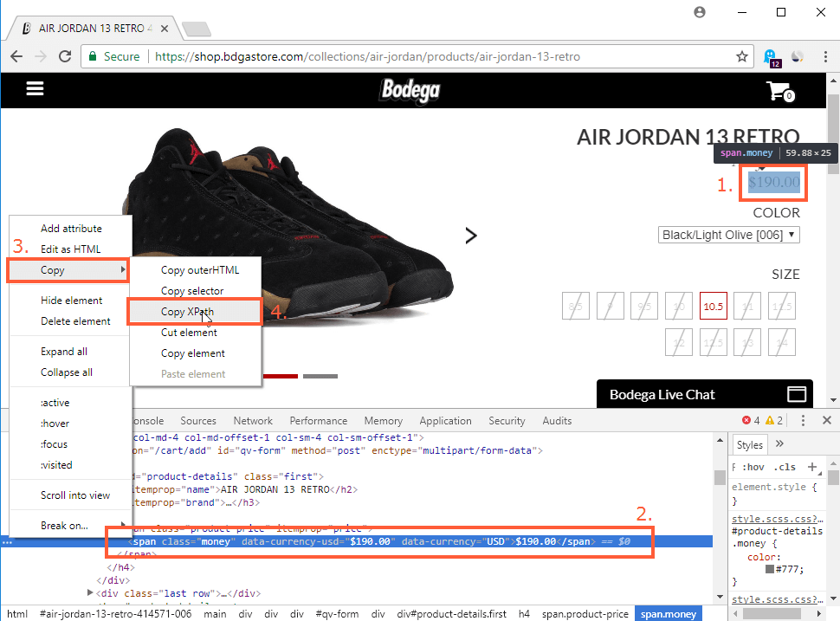The width and height of the screenshot is (840, 621).
Task: Select the Styles pane tab
Action: coord(749,444)
